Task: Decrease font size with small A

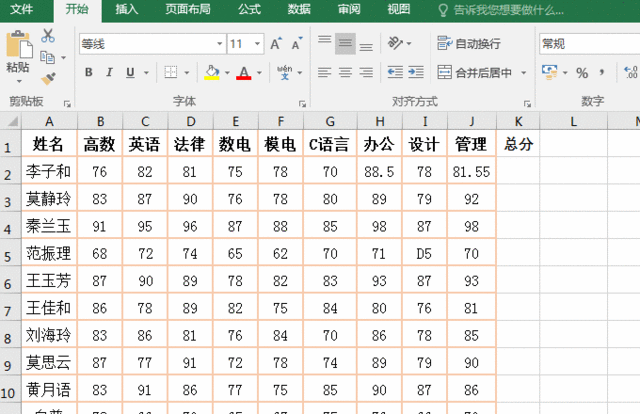Action: click(297, 44)
